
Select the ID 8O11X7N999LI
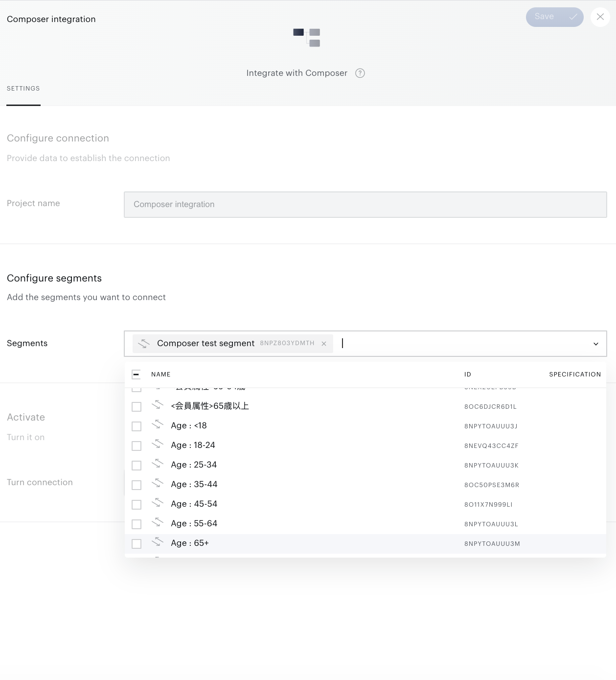488,505
